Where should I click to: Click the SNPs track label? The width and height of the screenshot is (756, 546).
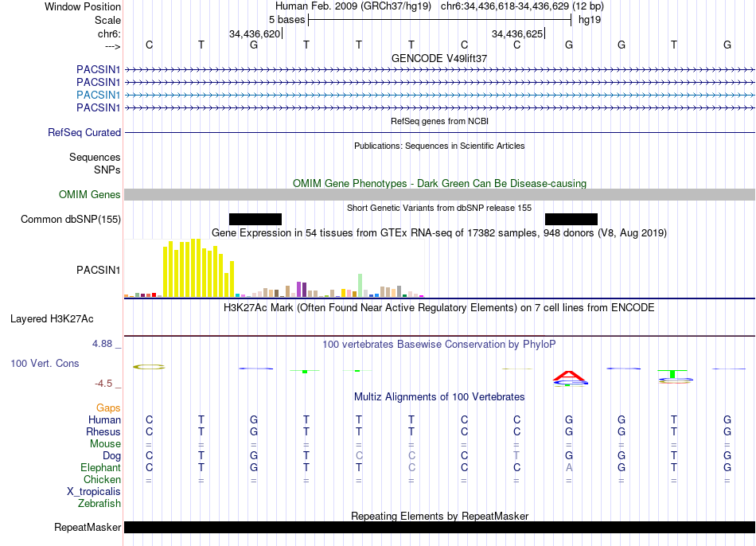107,170
